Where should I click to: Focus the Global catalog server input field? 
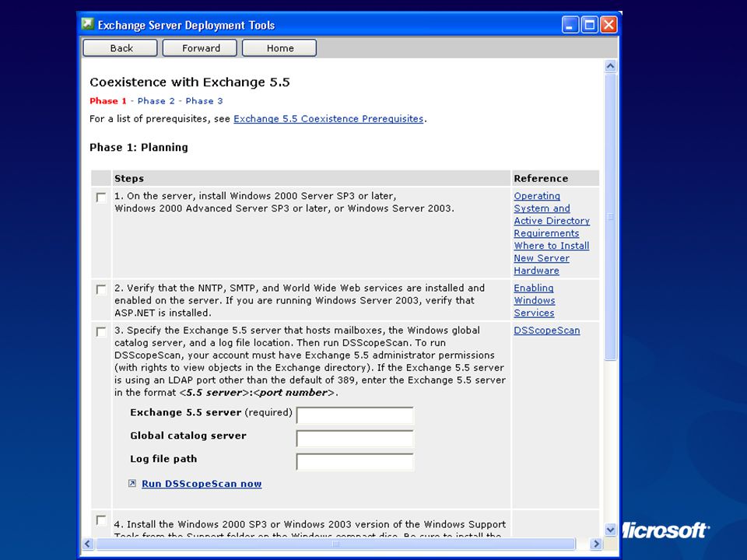point(355,438)
